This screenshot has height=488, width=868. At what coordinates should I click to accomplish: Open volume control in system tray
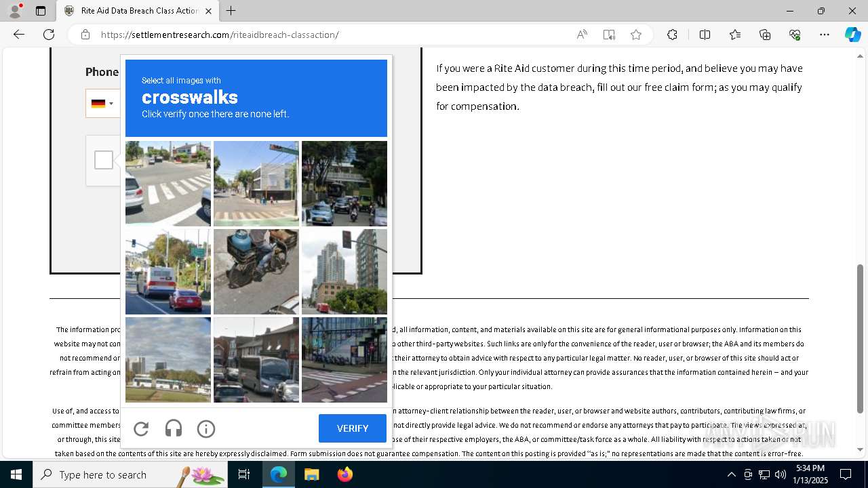coord(780,474)
